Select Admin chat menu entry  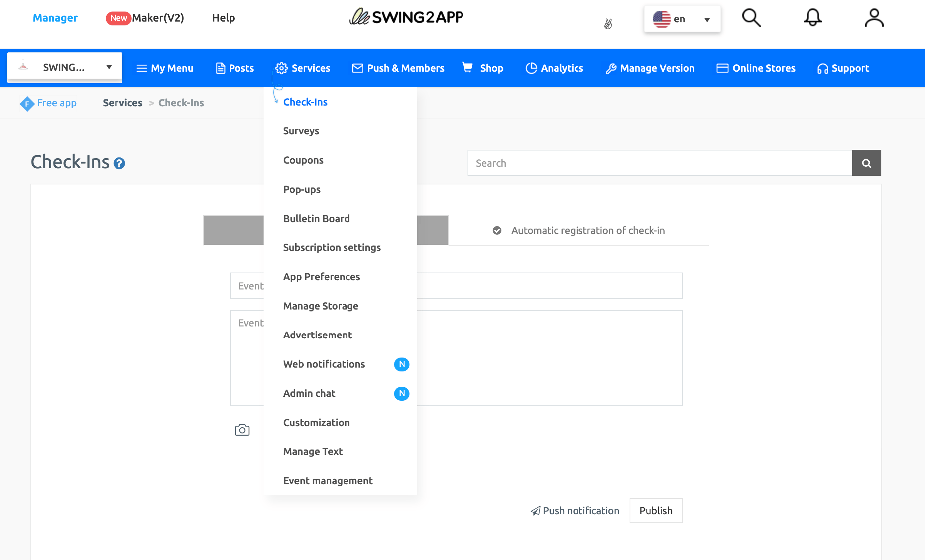[309, 393]
